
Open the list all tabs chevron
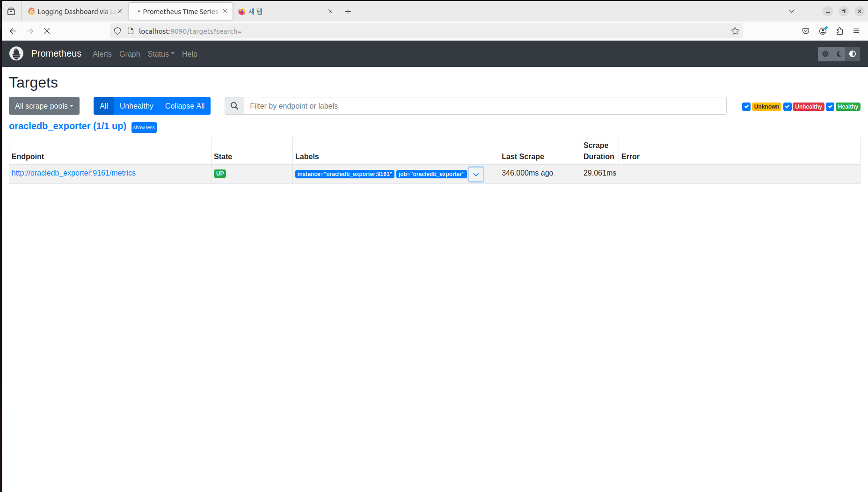click(792, 11)
